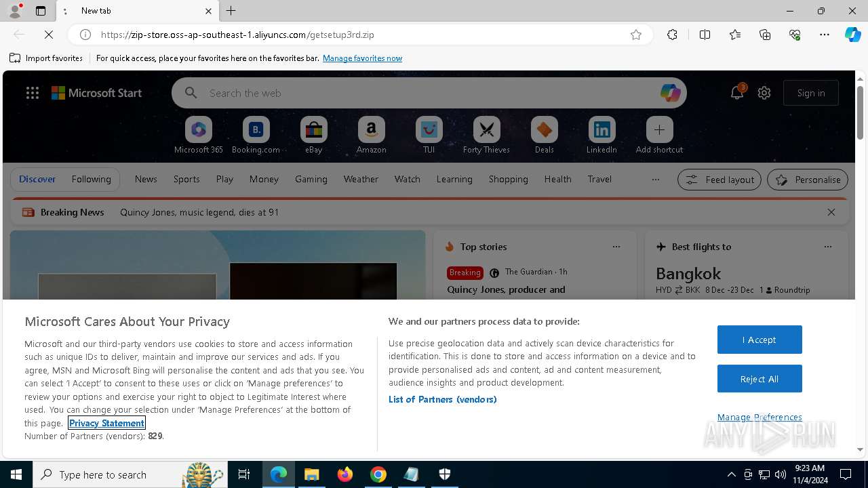Open the LinkedIn shortcut
The width and height of the screenshot is (868, 488).
[x=601, y=135]
